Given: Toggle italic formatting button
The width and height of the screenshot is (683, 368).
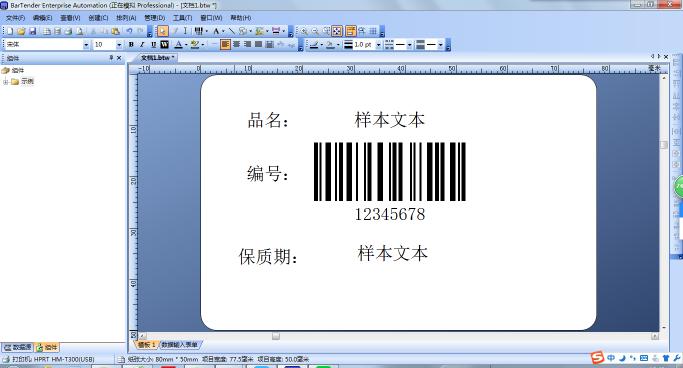Looking at the screenshot, I should 142,44.
